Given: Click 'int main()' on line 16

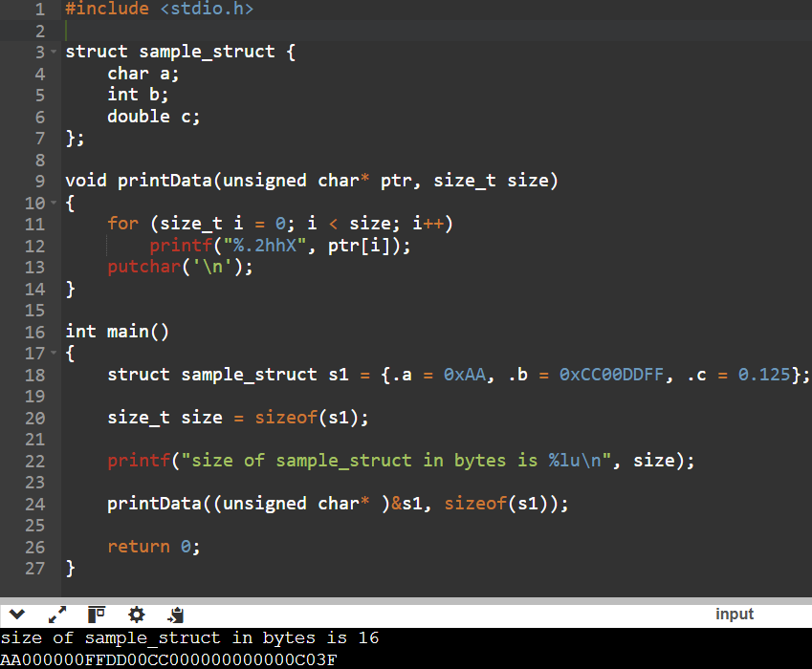Looking at the screenshot, I should pos(117,332).
